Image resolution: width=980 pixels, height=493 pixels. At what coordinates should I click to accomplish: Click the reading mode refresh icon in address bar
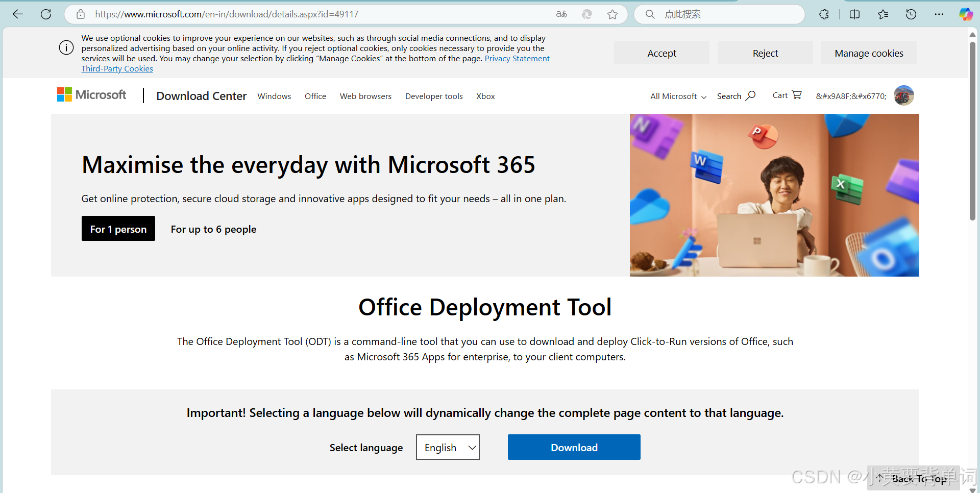point(587,14)
